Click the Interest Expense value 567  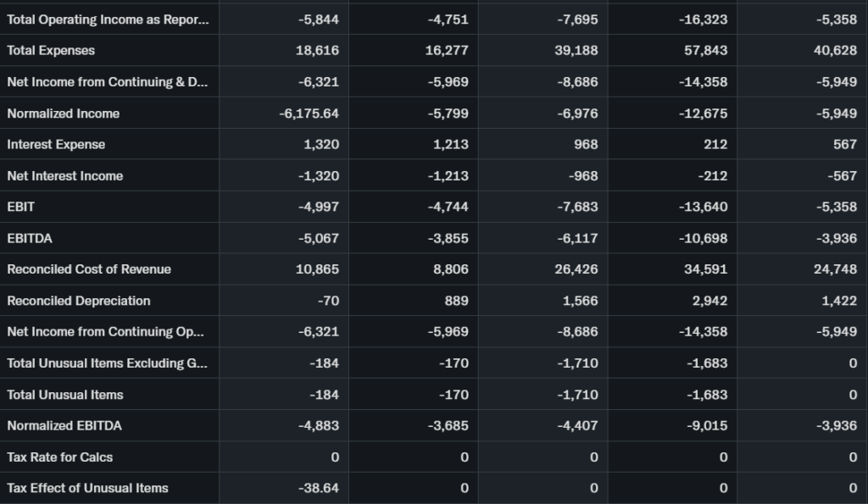844,145
